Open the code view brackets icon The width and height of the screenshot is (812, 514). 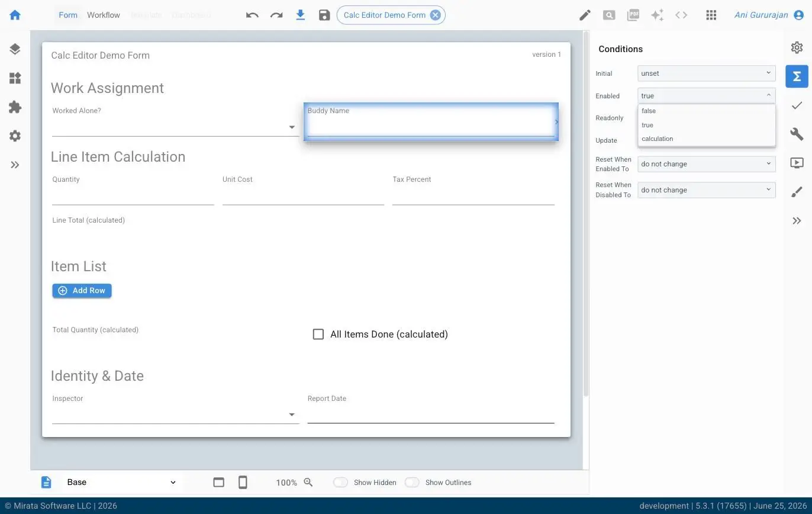pyautogui.click(x=681, y=15)
